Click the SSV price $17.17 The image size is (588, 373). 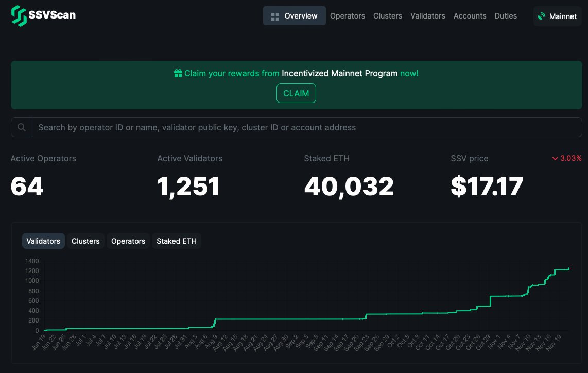pos(487,186)
